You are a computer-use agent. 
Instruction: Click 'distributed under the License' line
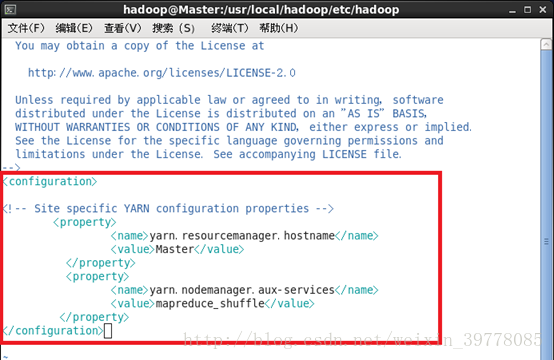(x=221, y=114)
